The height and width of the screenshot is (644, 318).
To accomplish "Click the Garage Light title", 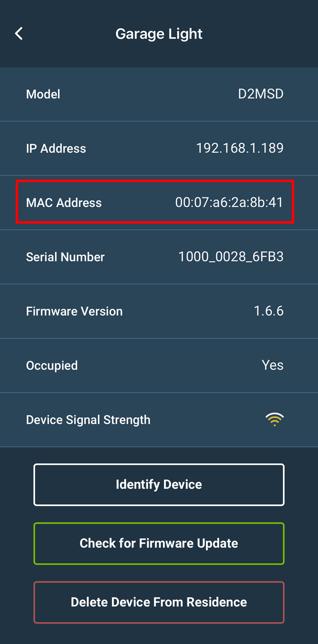I will (159, 34).
